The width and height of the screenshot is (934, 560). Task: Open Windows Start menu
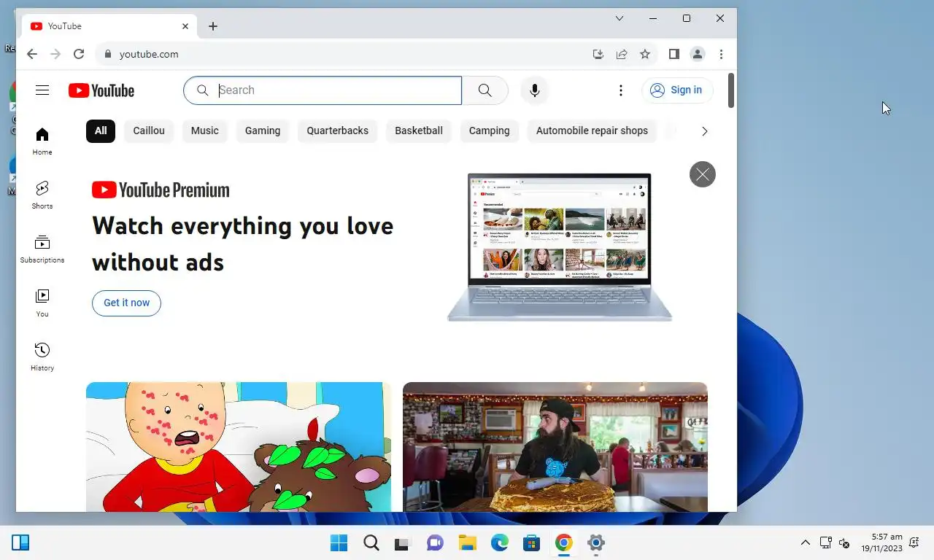pyautogui.click(x=339, y=542)
